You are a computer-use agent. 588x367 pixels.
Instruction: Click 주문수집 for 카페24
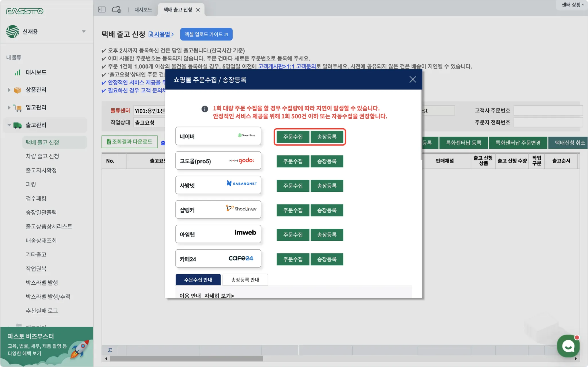pos(293,259)
